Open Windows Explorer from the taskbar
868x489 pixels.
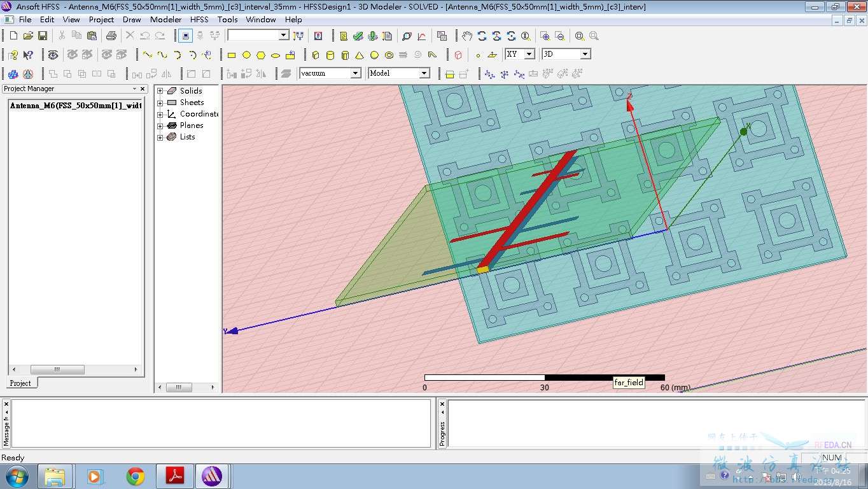[x=55, y=476]
